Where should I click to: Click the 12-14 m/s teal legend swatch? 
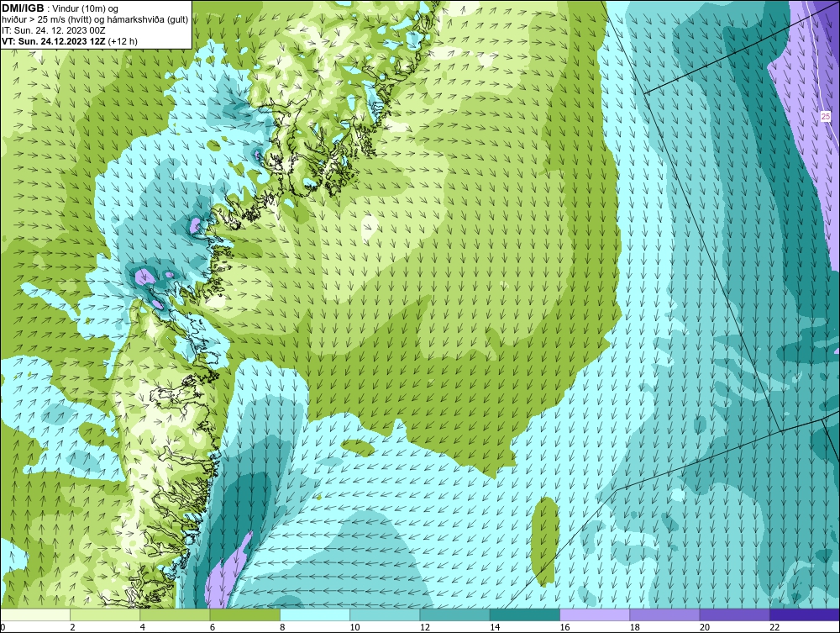(x=454, y=615)
